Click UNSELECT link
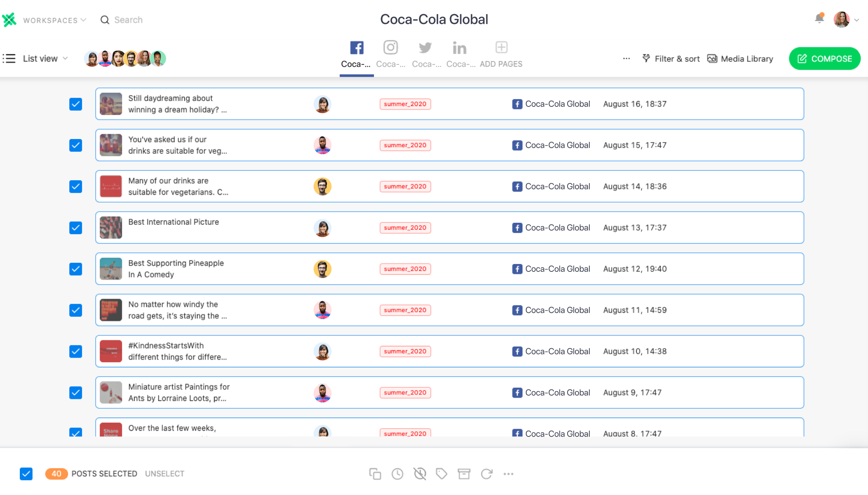This screenshot has width=868, height=495. 165,474
